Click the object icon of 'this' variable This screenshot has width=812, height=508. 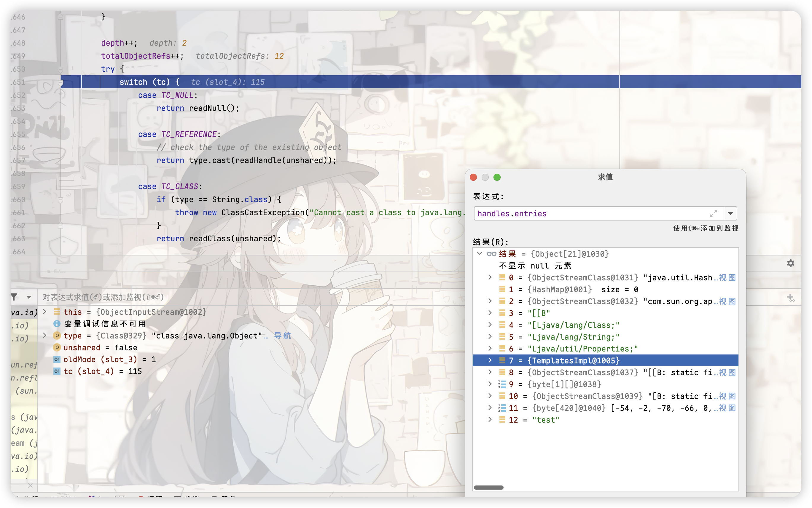click(x=57, y=312)
